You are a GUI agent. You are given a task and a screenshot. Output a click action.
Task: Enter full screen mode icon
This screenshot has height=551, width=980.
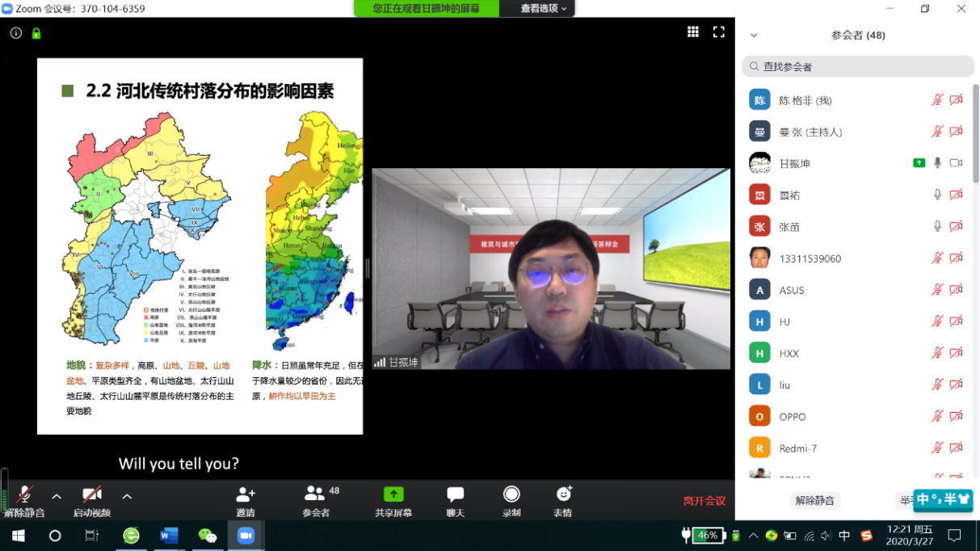click(x=718, y=32)
